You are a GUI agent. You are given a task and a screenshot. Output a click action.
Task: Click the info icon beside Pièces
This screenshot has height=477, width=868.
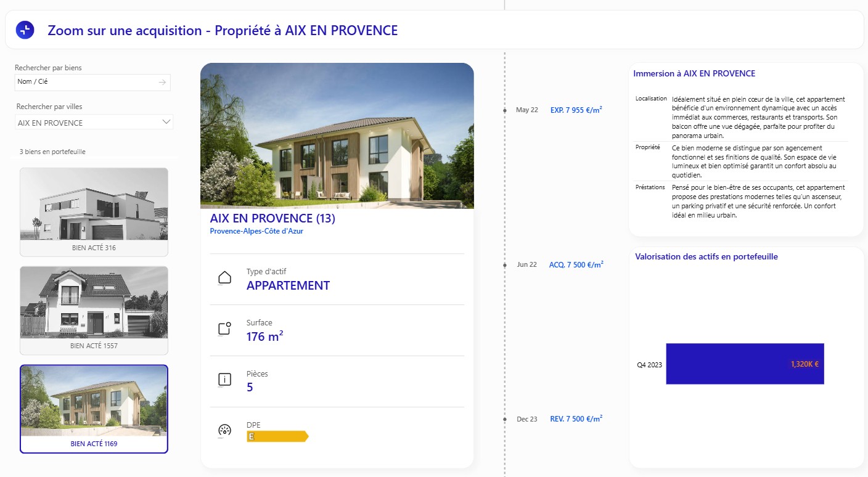pyautogui.click(x=225, y=380)
